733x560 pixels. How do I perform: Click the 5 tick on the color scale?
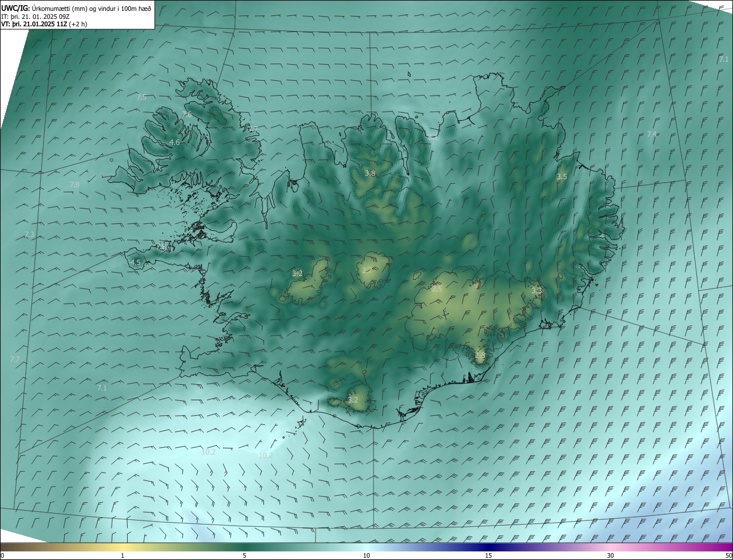[245, 555]
